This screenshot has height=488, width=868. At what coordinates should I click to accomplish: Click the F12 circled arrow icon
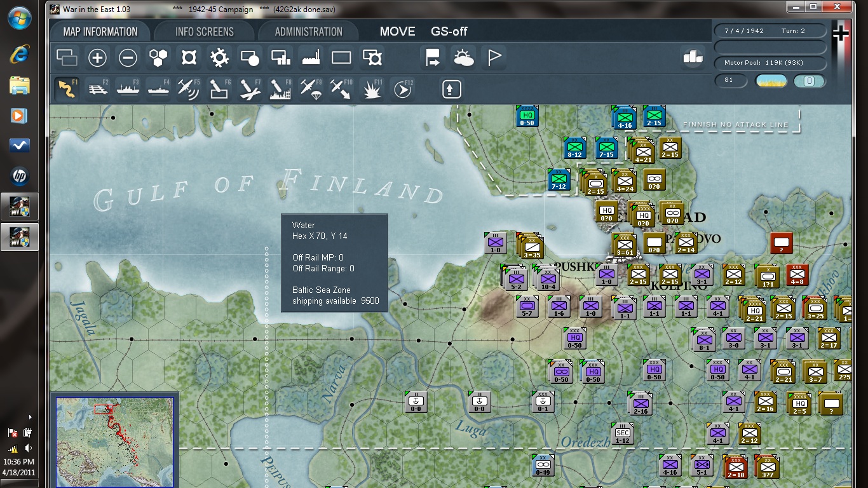pos(402,89)
